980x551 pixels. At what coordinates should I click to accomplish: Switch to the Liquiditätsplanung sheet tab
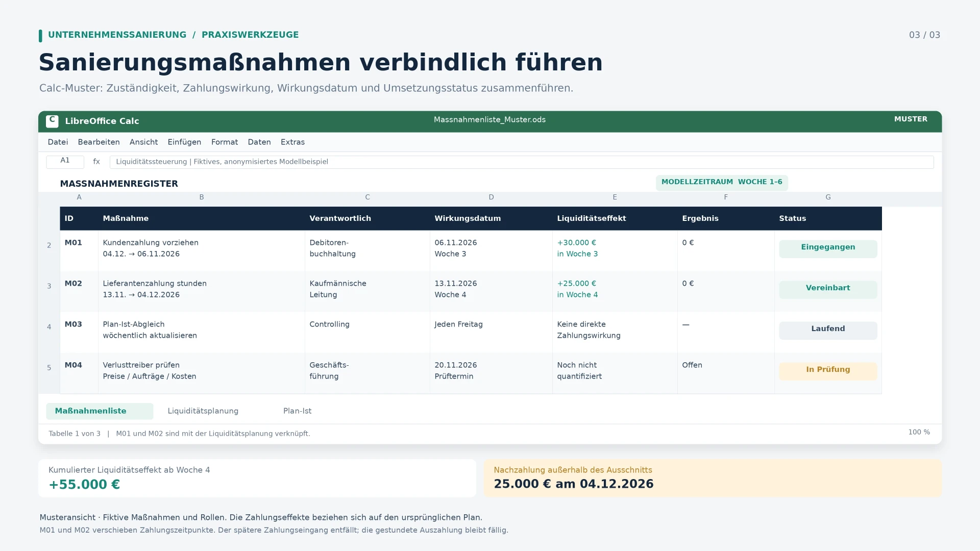coord(203,411)
